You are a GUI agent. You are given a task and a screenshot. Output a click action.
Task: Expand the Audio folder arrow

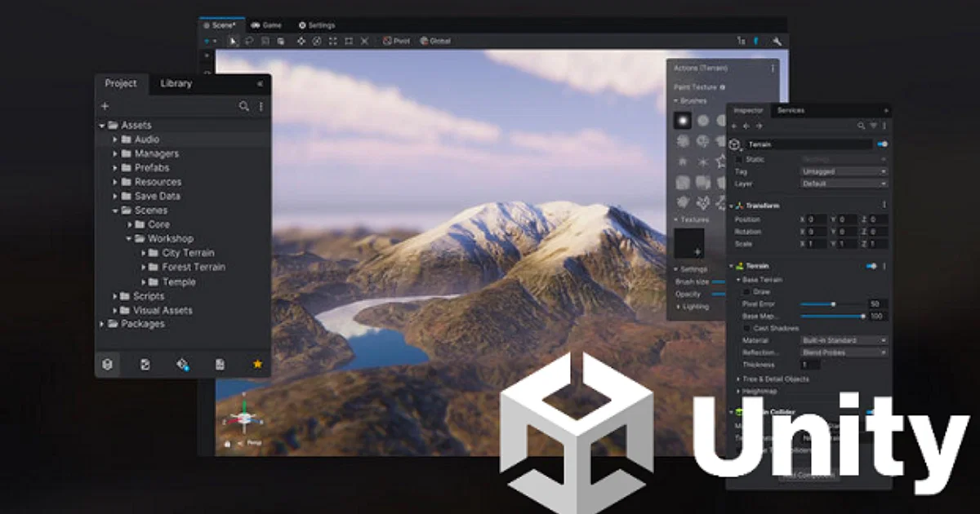point(115,140)
